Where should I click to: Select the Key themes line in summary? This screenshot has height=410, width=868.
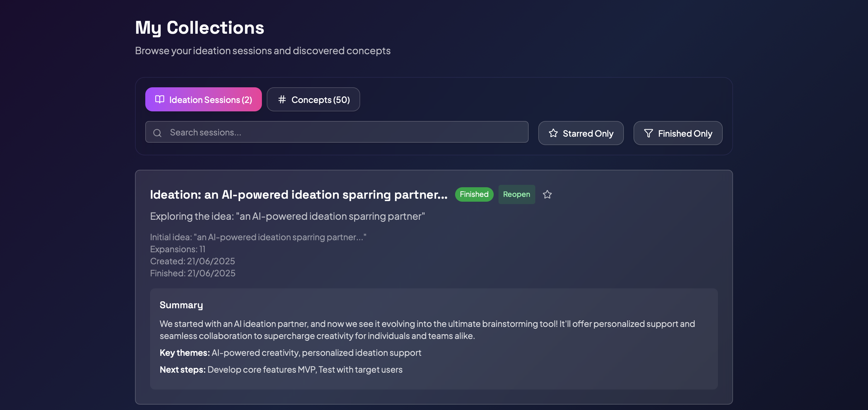[291, 353]
